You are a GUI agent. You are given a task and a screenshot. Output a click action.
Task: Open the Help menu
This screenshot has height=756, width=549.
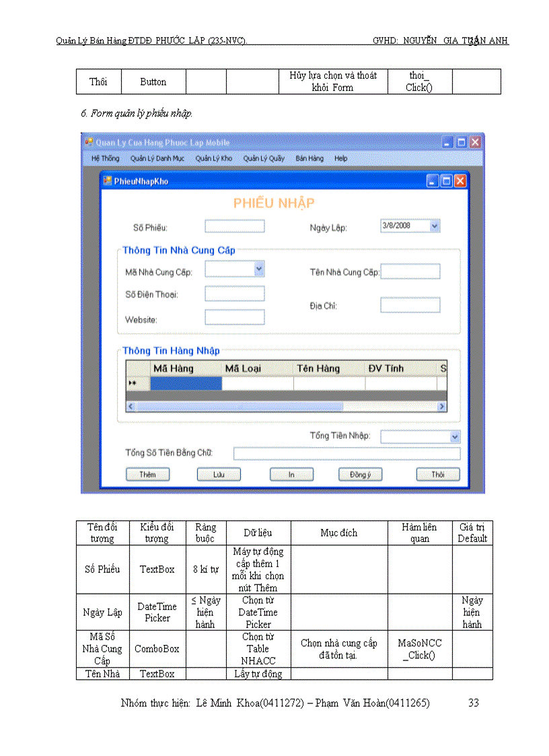(x=340, y=158)
